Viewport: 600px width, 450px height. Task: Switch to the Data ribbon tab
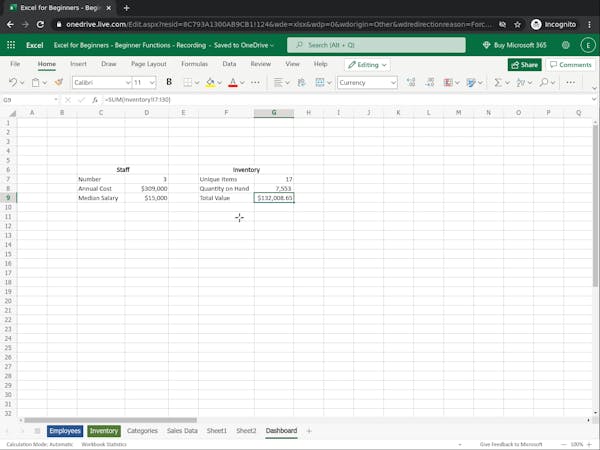coord(229,64)
